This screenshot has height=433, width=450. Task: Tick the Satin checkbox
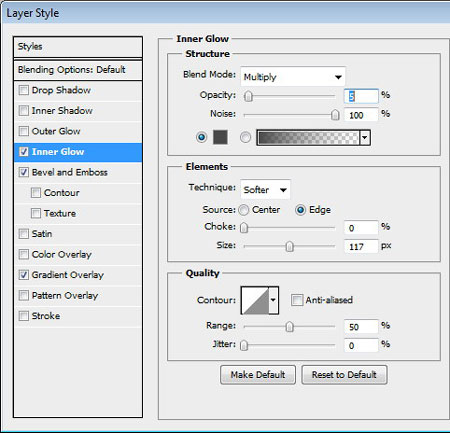tap(23, 234)
